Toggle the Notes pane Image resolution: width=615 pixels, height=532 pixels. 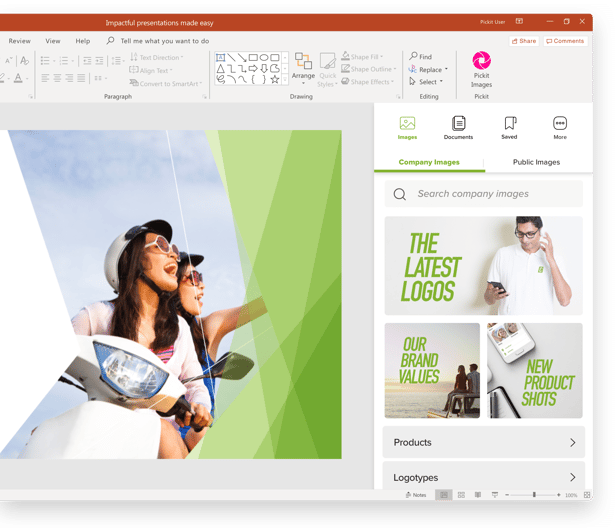[416, 495]
